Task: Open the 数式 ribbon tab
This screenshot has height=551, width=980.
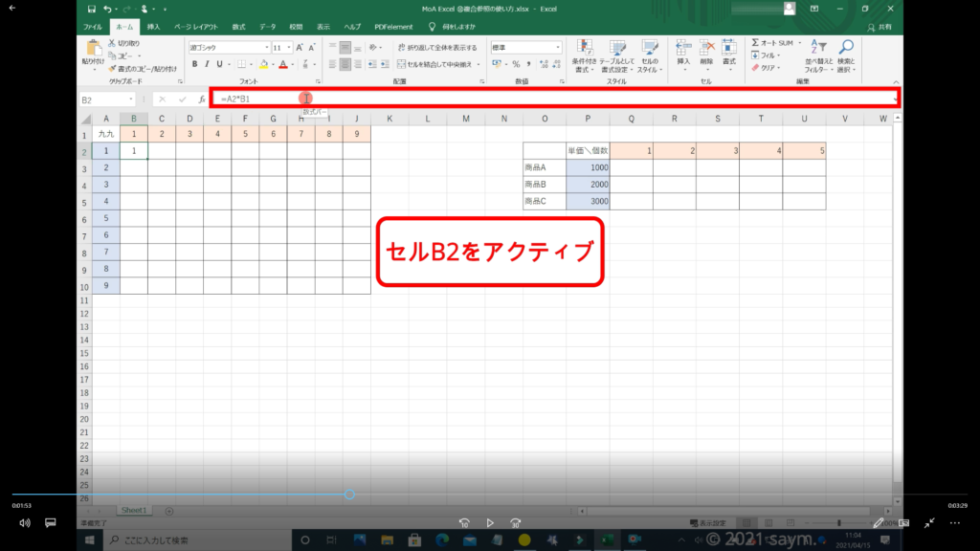Action: click(238, 27)
